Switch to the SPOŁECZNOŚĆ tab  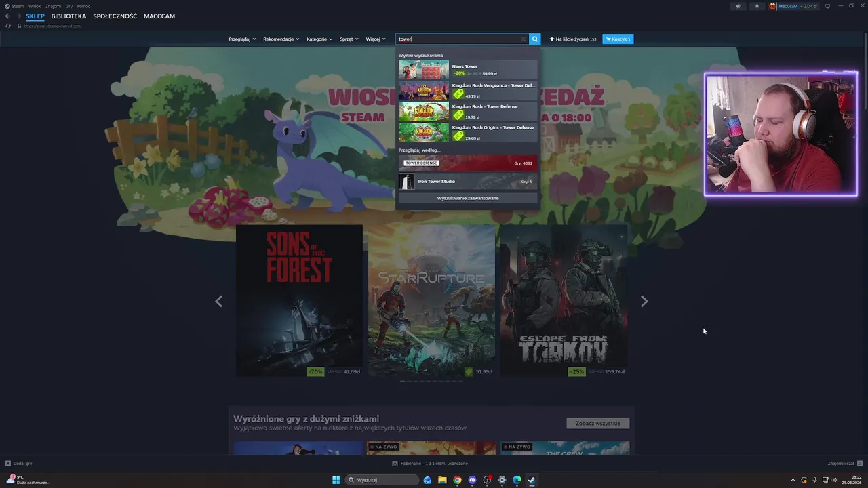coord(115,16)
